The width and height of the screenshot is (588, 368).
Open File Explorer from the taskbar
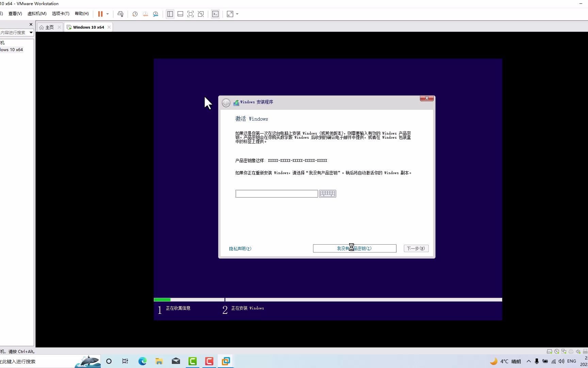(159, 361)
